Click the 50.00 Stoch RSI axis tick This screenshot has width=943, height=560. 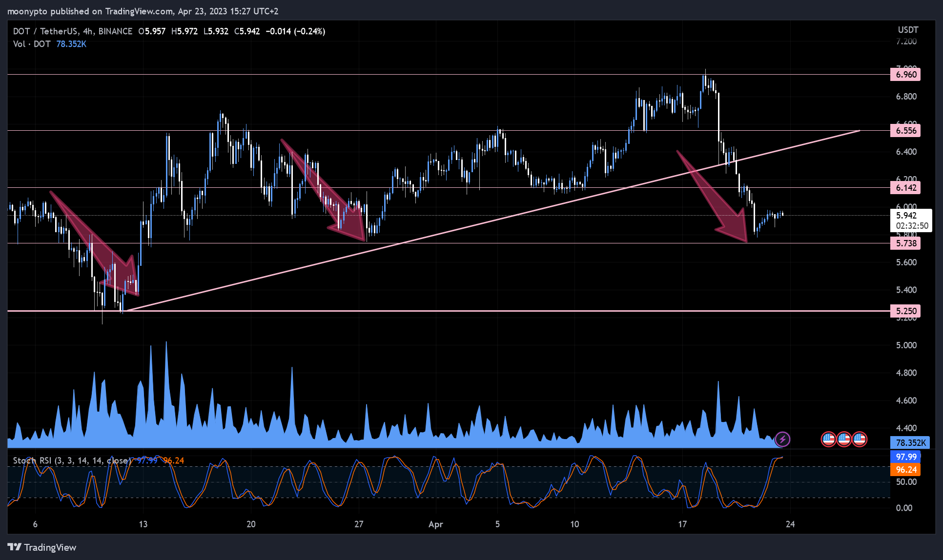[906, 482]
